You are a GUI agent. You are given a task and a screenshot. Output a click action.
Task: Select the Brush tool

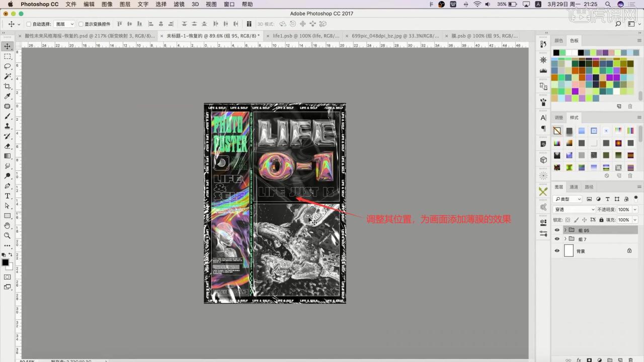point(8,116)
